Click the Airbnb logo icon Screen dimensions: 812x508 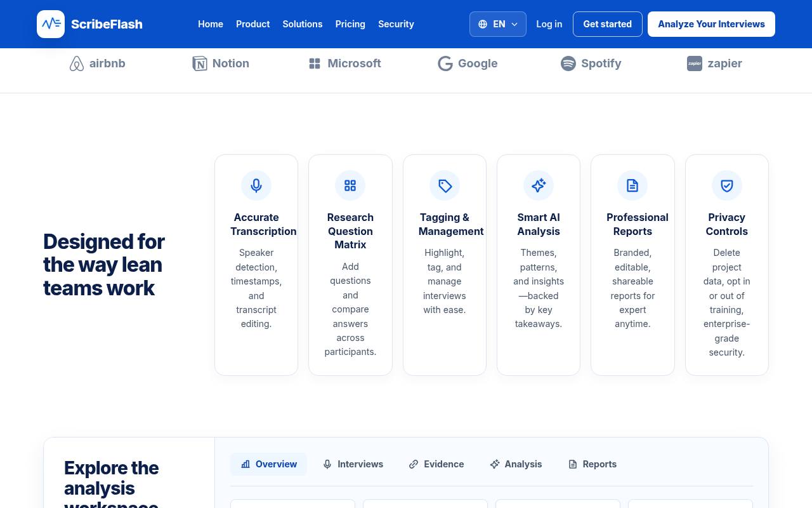pos(77,63)
